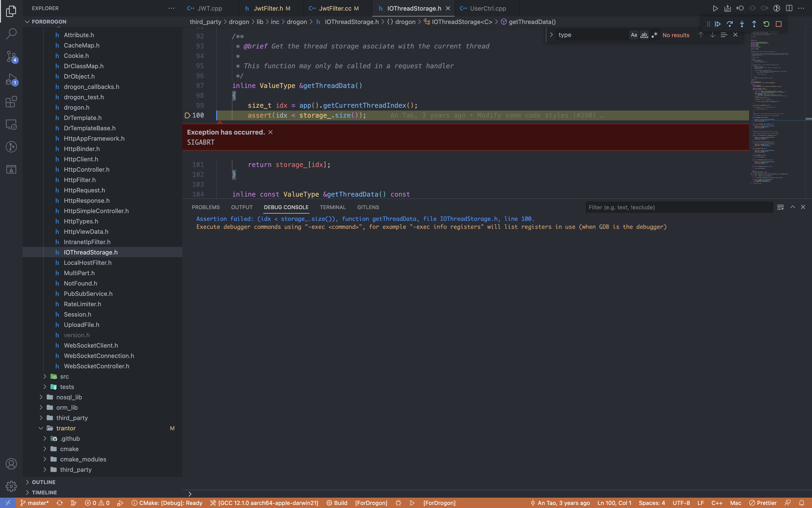Viewport: 812px width, 508px height.
Task: Step Into in the debug toolbar
Action: tap(742, 24)
